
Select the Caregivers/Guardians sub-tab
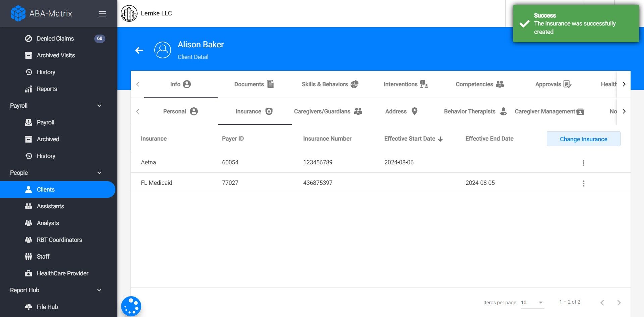tap(328, 111)
